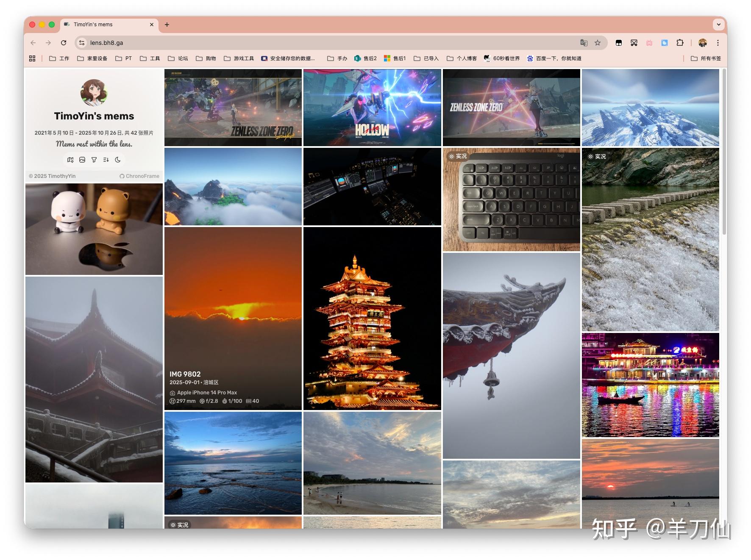Open the snowy roof eave with bell photo
This screenshot has height=560, width=751.
tap(512, 356)
